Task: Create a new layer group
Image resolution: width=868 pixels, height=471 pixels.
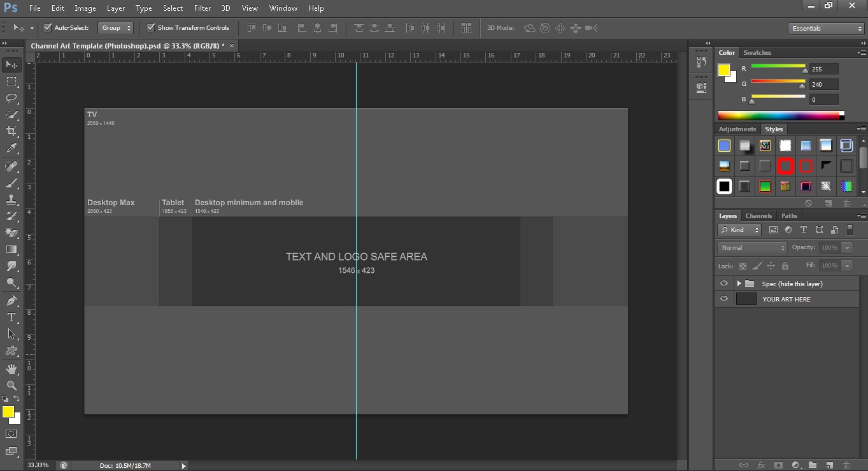Action: coord(812,465)
